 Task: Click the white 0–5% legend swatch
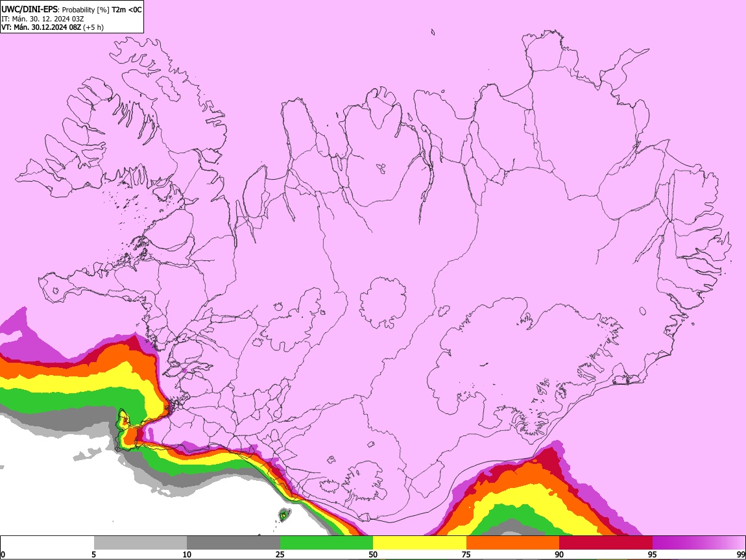coord(47,542)
